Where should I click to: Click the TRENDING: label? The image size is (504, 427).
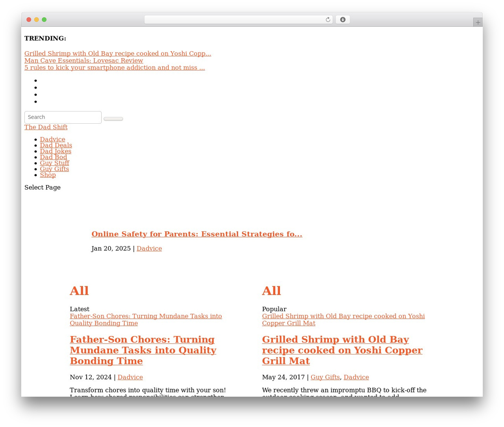coord(45,39)
